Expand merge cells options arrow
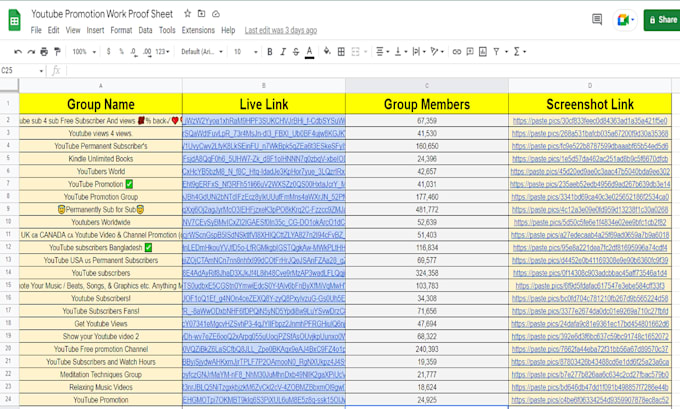Image resolution: width=680 pixels, height=409 pixels. (x=366, y=52)
